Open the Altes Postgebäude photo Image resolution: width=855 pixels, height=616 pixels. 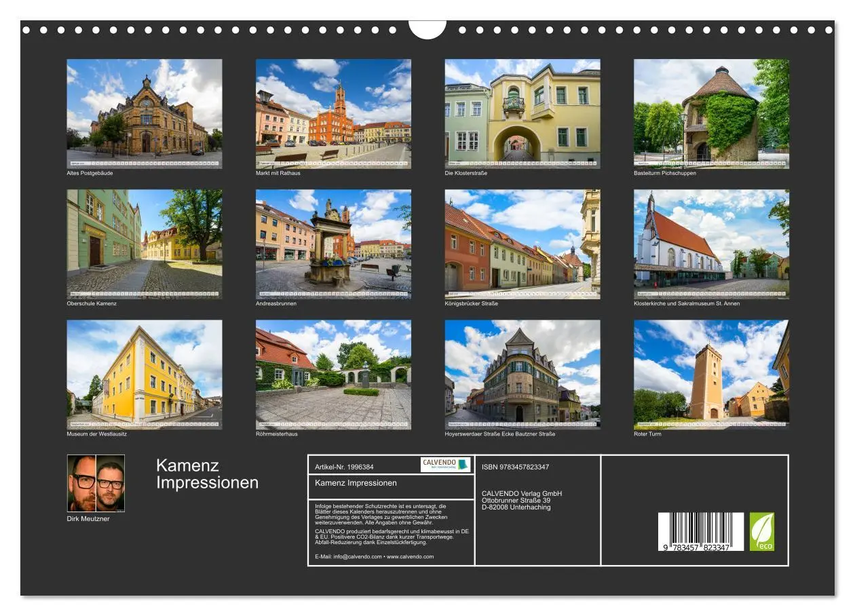[x=144, y=113]
